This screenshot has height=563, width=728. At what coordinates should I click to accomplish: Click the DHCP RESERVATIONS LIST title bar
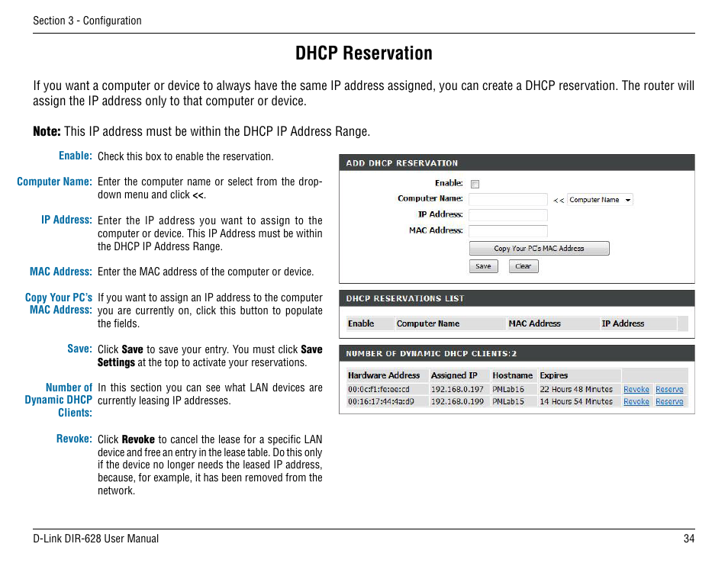(517, 298)
